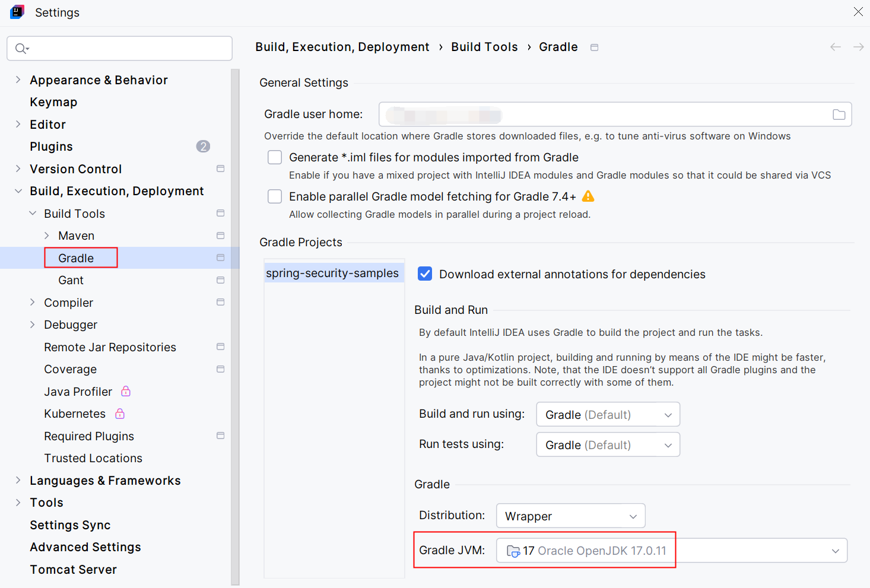This screenshot has height=588, width=870.
Task: Open the Gradle Distribution dropdown
Action: click(571, 516)
